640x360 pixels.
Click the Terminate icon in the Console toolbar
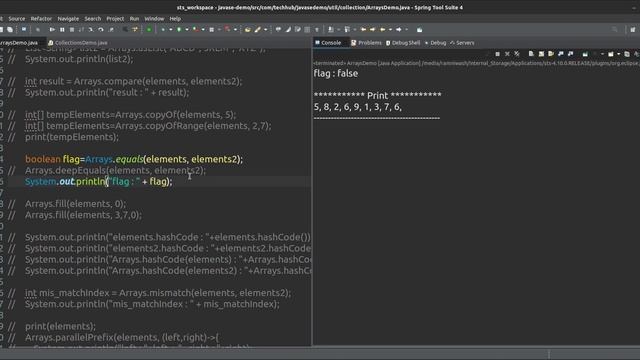(x=497, y=54)
